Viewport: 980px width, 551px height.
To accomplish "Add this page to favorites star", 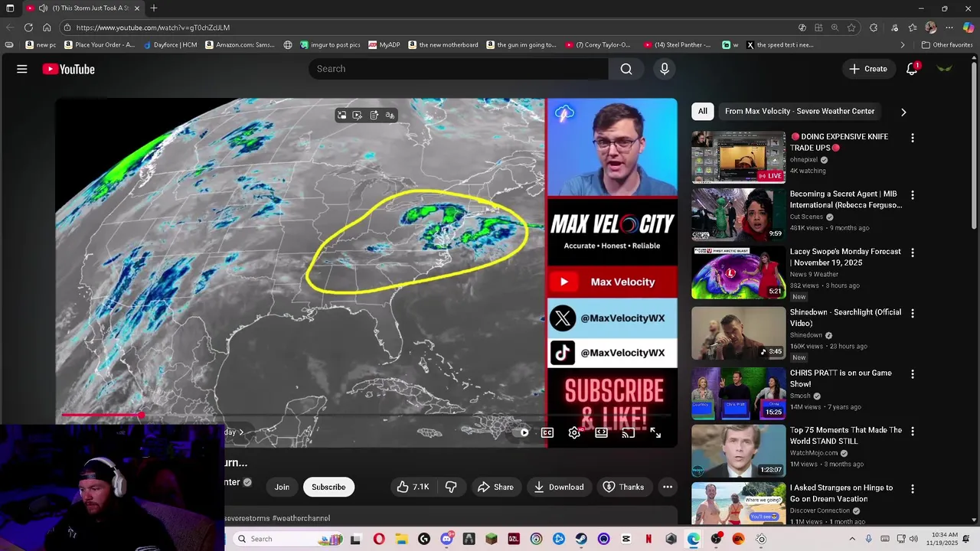I will (x=851, y=28).
